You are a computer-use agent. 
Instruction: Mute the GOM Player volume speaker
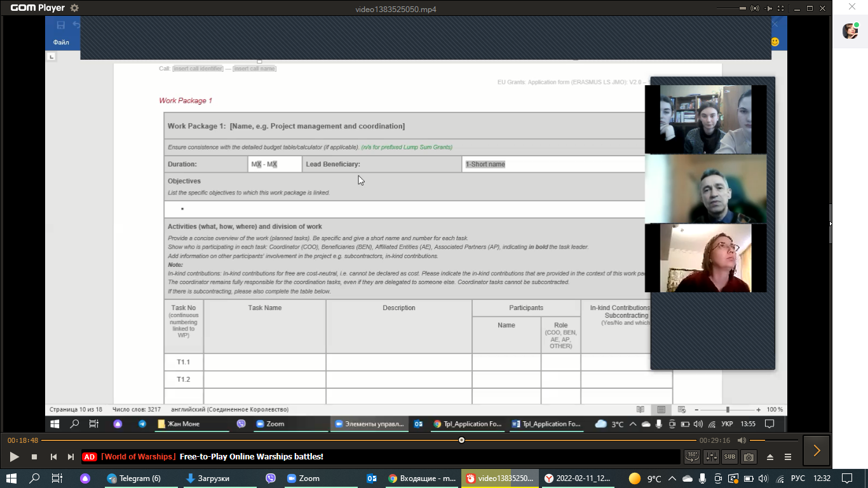tap(742, 440)
